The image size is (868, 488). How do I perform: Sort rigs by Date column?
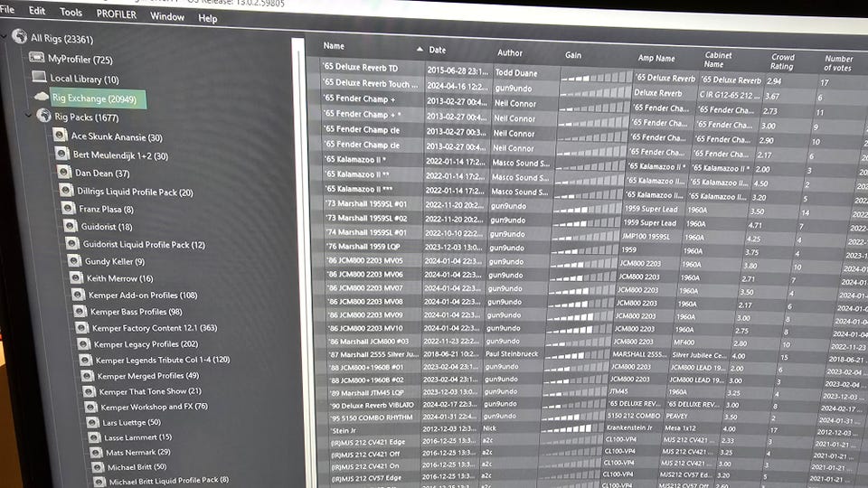[438, 50]
